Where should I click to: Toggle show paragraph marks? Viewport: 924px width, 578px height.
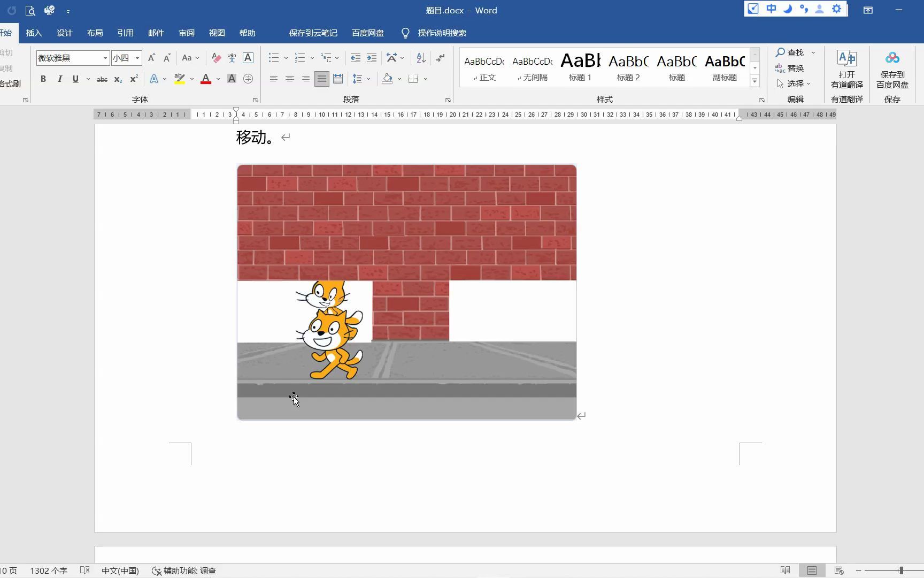pos(440,58)
